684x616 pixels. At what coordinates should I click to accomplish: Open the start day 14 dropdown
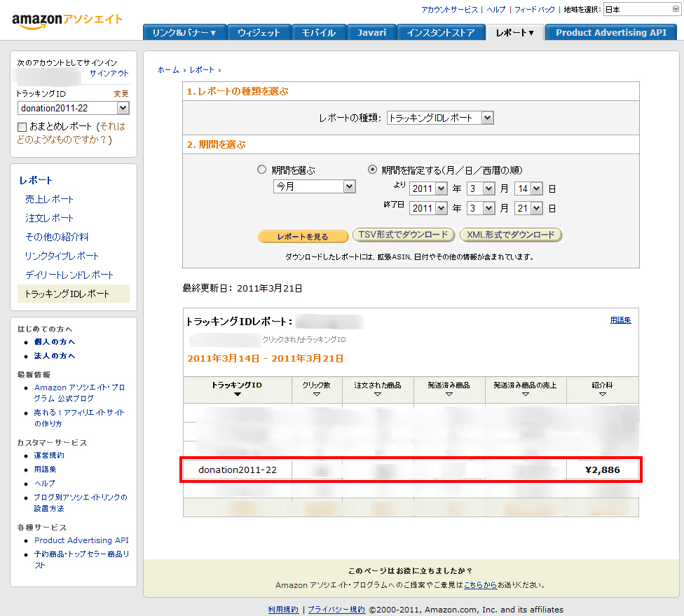[x=528, y=189]
